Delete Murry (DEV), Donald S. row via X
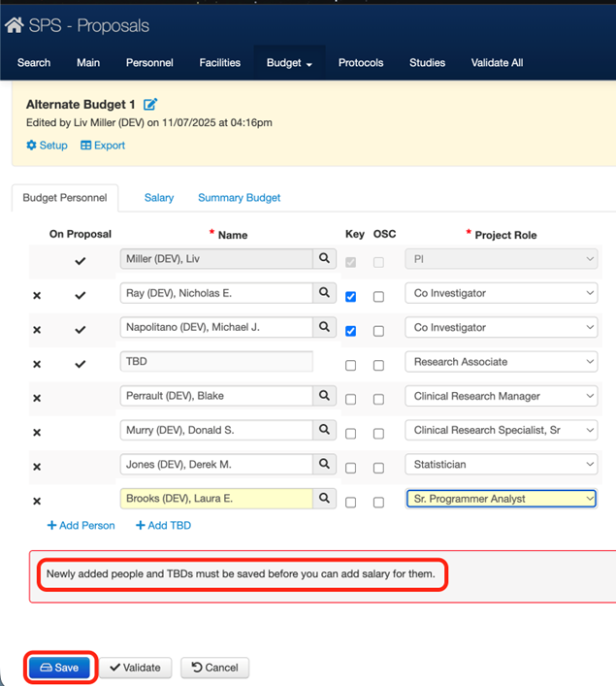 pos(37,433)
